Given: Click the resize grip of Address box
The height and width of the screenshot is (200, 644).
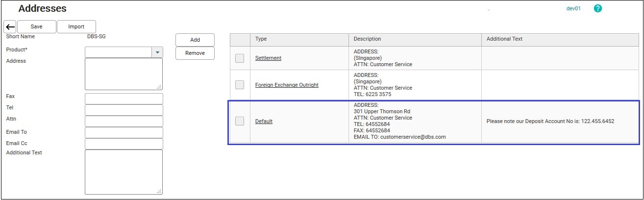Looking at the screenshot, I should (159, 87).
